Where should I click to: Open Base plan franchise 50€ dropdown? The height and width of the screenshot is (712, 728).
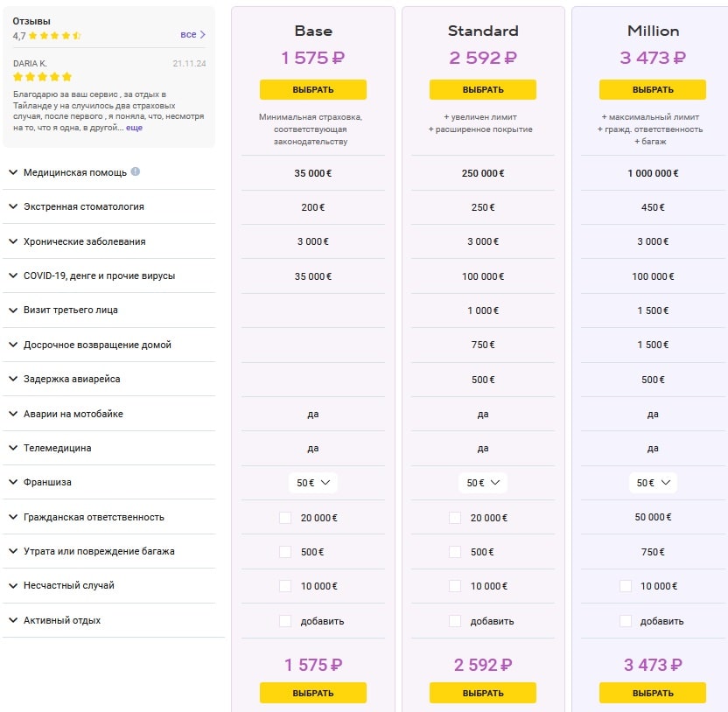tap(313, 483)
